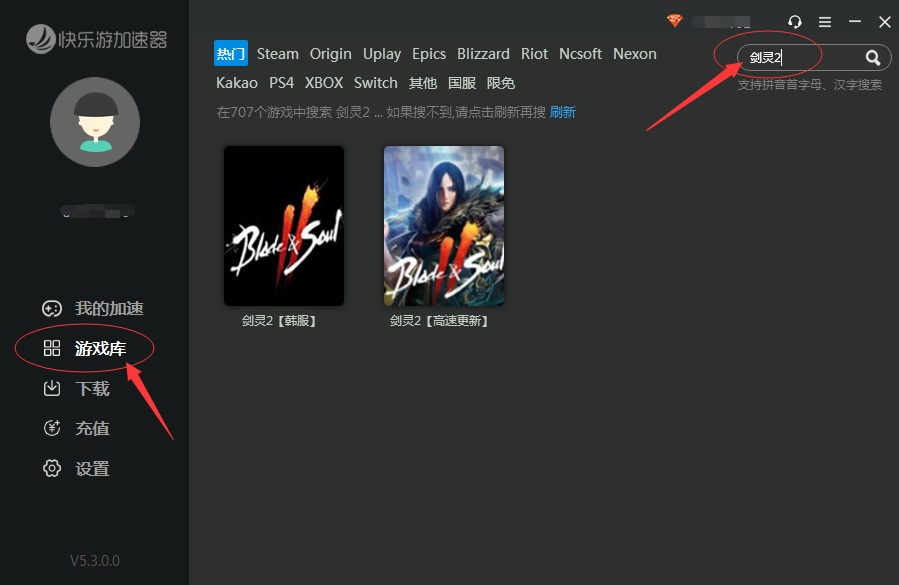Choose the Ncsoft category
This screenshot has height=585, width=899.
click(x=580, y=54)
